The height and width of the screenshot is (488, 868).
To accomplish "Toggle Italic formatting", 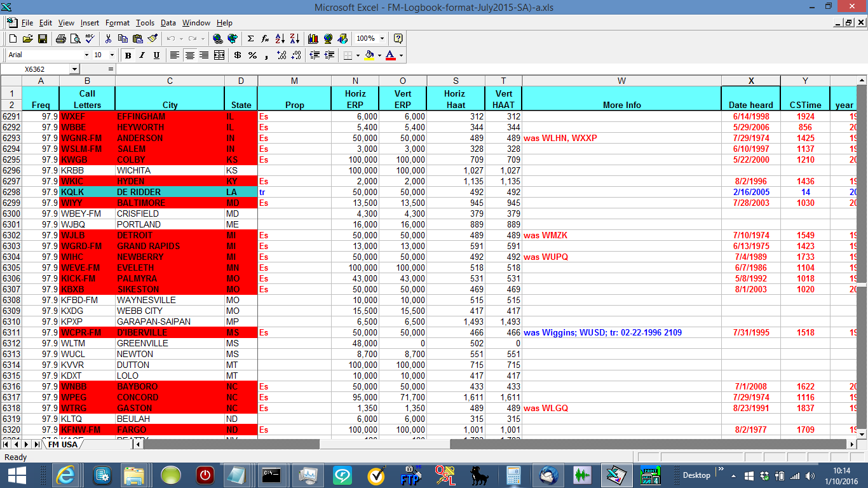I will coord(142,55).
